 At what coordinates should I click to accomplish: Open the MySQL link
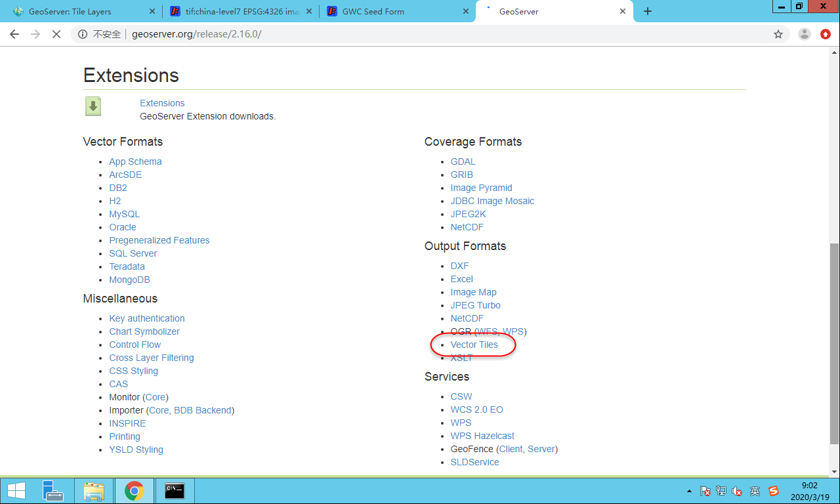[x=124, y=214]
